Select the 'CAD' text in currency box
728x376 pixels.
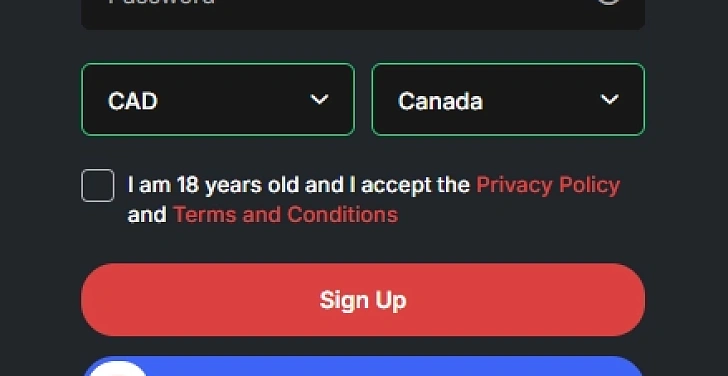pyautogui.click(x=133, y=101)
